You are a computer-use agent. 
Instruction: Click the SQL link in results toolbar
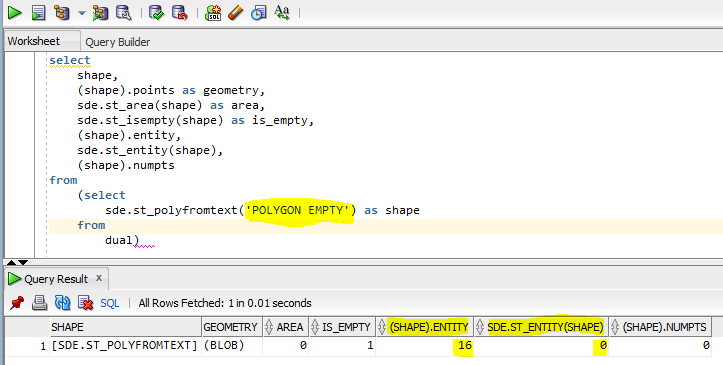coord(110,303)
